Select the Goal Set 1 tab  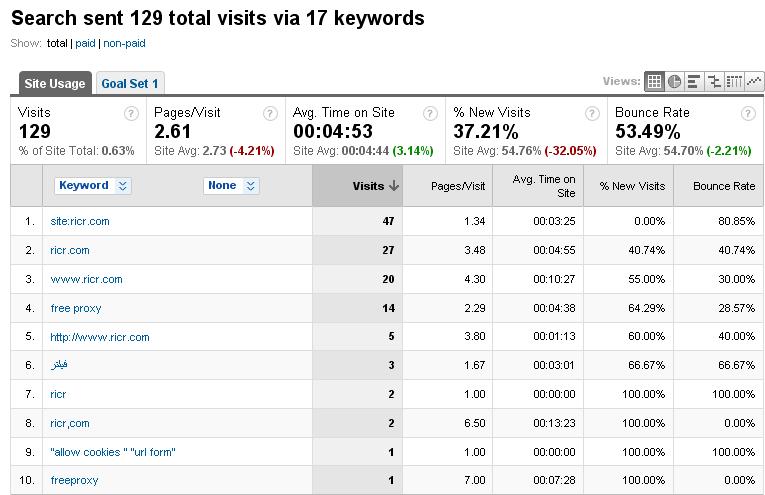(x=130, y=83)
